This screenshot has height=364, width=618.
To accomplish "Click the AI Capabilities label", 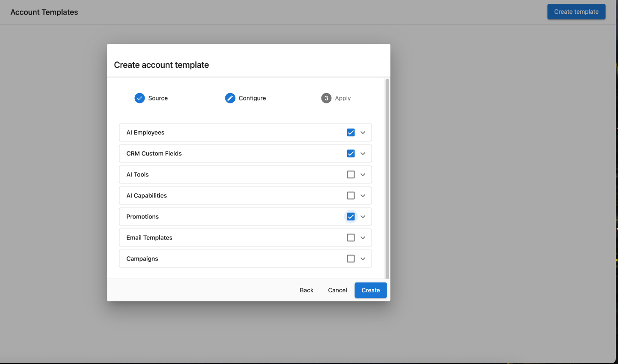I will tap(146, 196).
